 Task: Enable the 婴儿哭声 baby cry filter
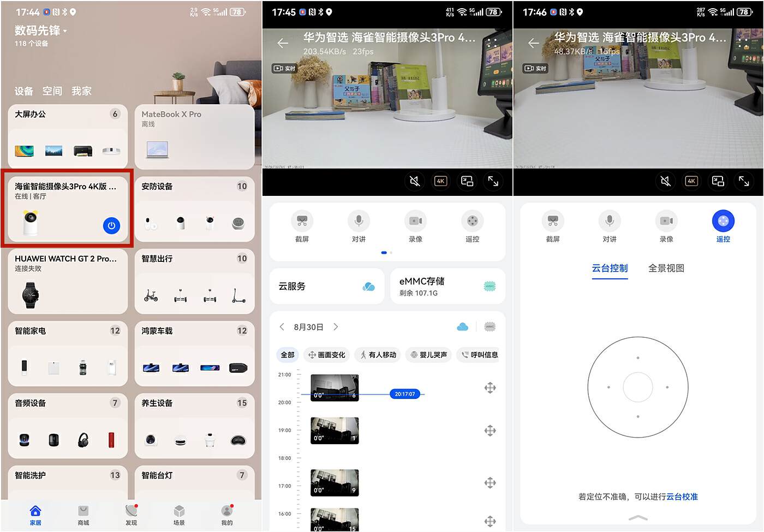coord(428,355)
